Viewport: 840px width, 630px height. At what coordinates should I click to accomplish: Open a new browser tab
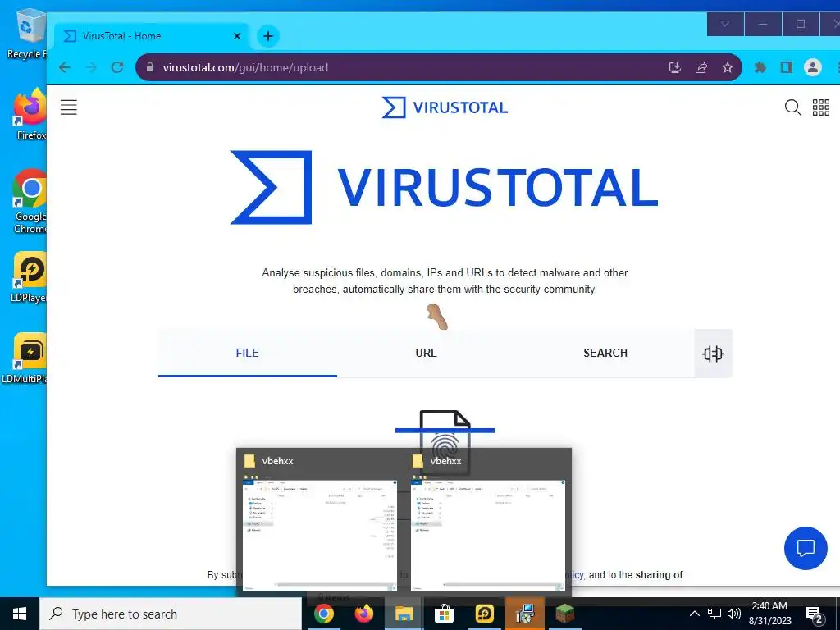click(x=268, y=36)
